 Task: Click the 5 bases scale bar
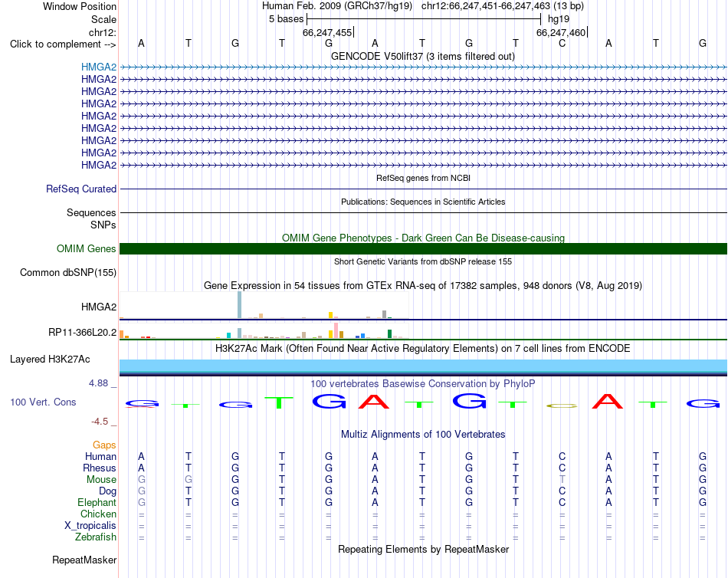[x=424, y=19]
